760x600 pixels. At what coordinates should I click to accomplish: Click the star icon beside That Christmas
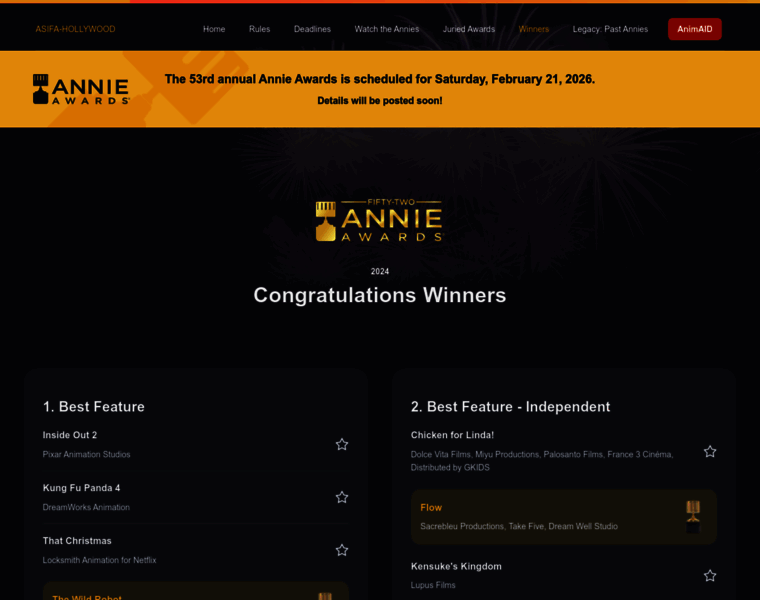(342, 550)
